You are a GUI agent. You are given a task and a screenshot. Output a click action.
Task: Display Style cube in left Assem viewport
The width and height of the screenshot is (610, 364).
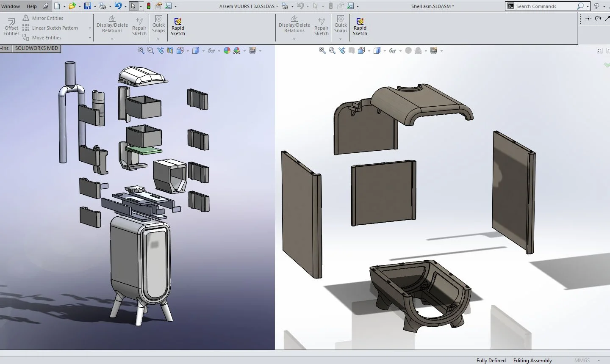click(195, 50)
